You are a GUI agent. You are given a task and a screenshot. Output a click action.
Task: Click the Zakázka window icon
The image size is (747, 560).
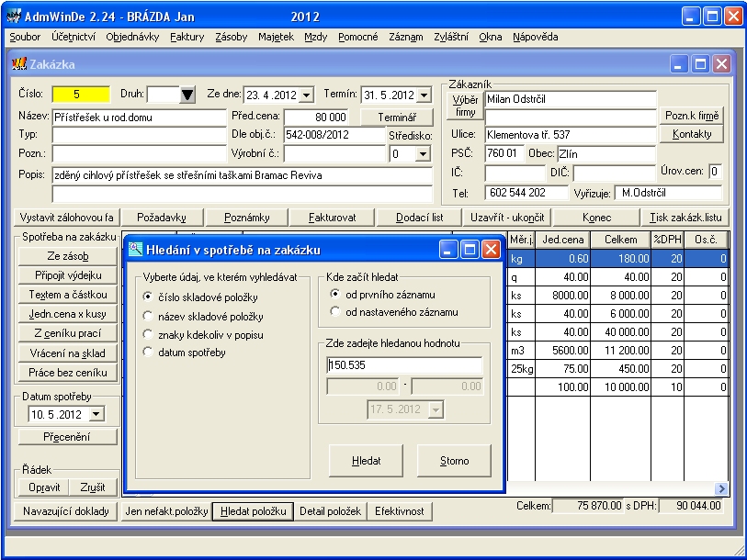(x=19, y=64)
